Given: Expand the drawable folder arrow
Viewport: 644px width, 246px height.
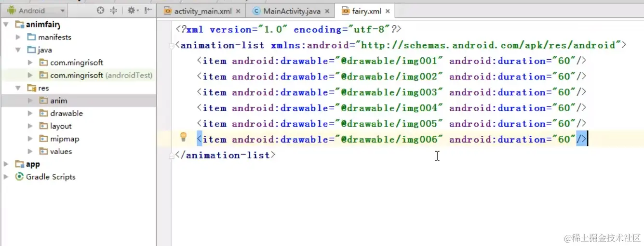Looking at the screenshot, I should click(30, 113).
